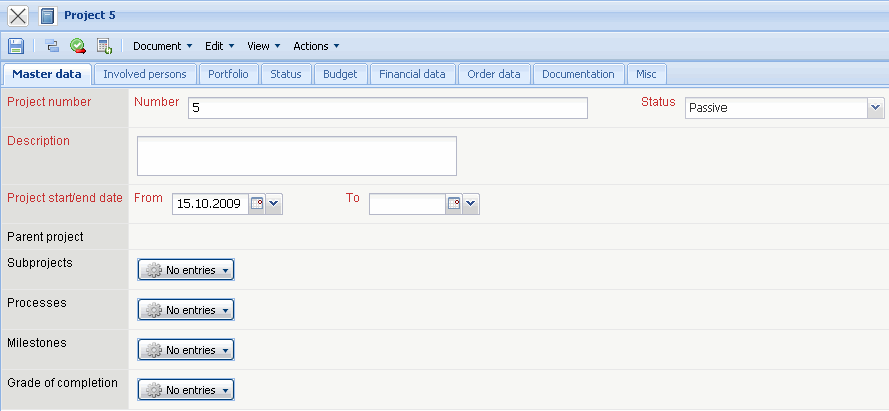Viewport: 889px width, 411px height.
Task: Click the calculator toolbar icon
Action: (103, 46)
